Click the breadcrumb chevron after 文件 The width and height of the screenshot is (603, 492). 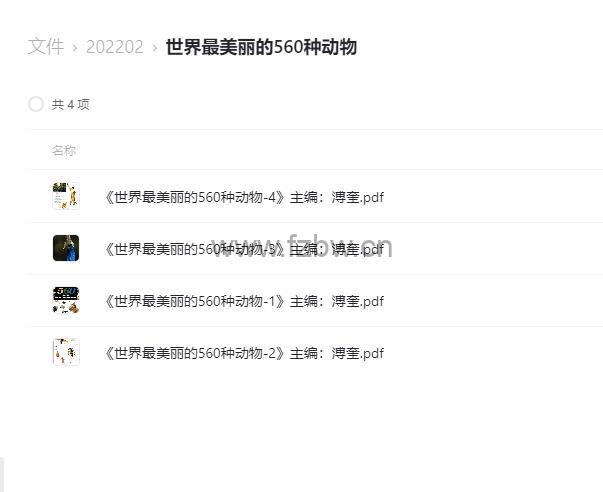tap(75, 48)
